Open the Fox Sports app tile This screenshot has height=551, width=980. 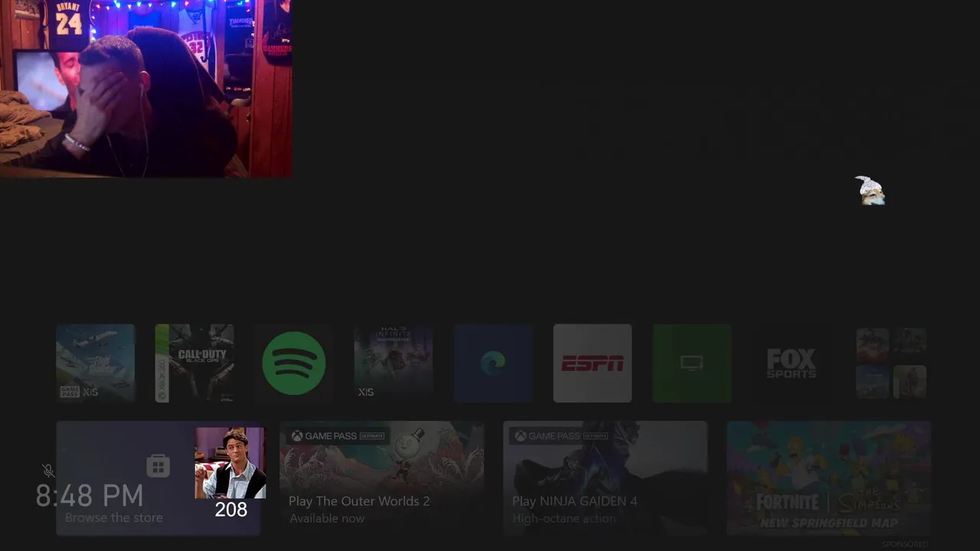pos(792,363)
